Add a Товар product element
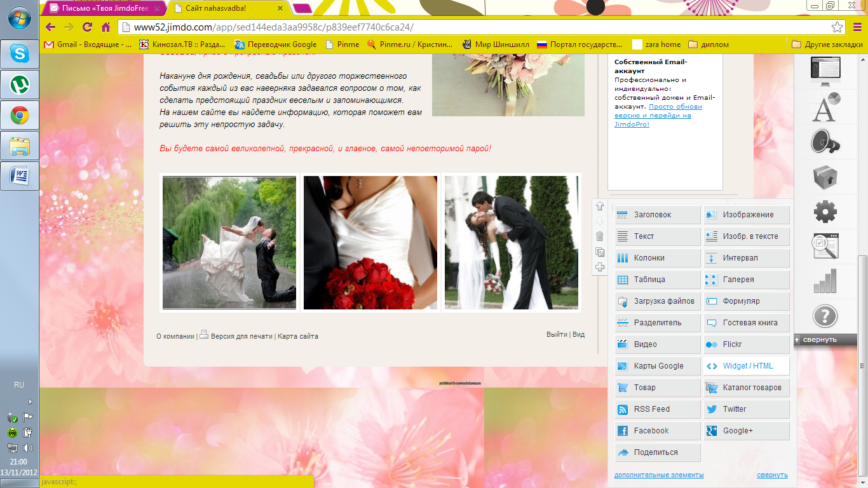 [658, 388]
